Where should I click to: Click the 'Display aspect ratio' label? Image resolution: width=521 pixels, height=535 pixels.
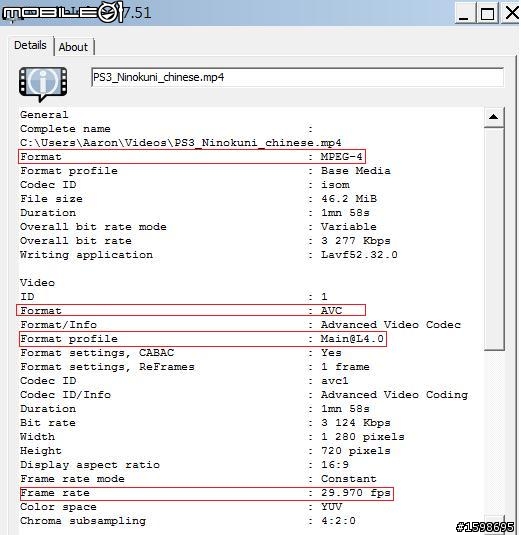[90, 465]
